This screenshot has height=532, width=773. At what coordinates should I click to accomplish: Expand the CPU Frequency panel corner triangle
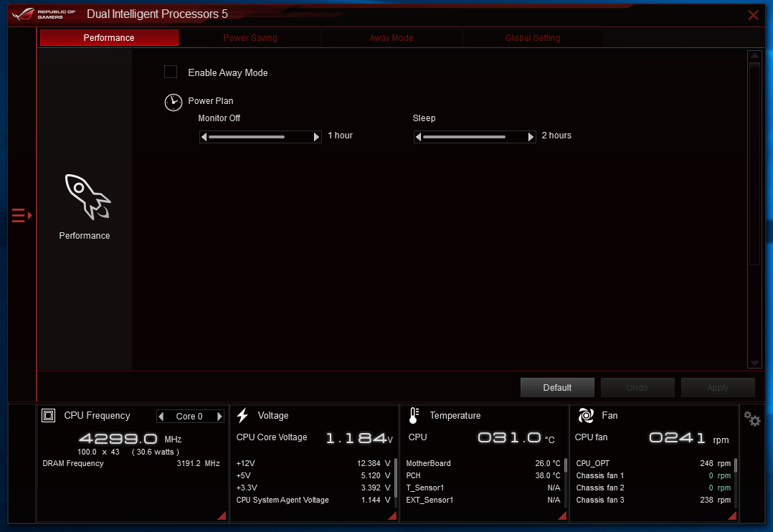[222, 516]
